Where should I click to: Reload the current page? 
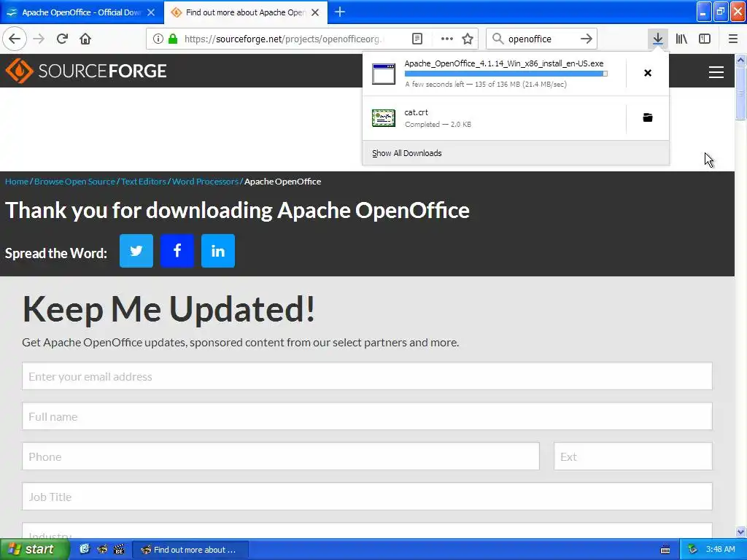(x=62, y=39)
